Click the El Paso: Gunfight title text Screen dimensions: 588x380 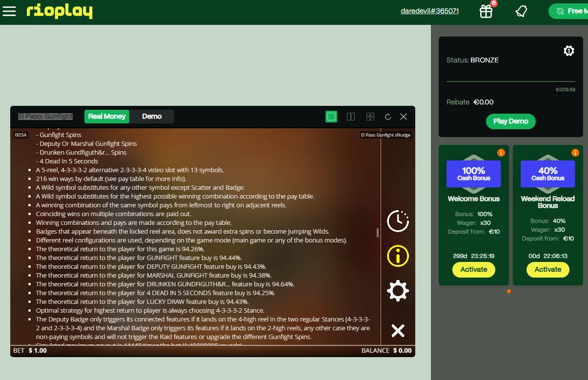coord(45,117)
